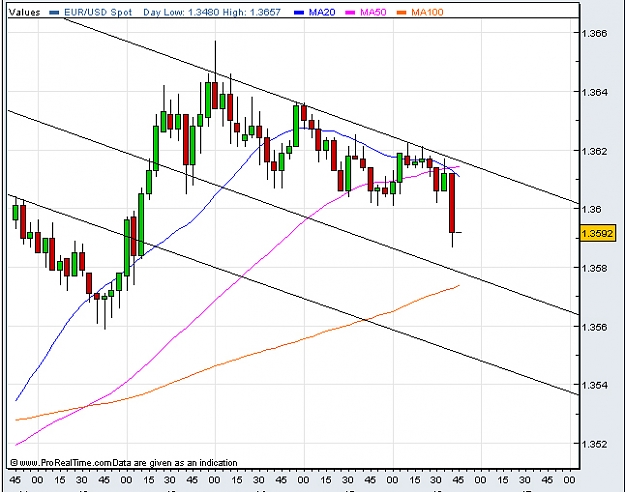The image size is (625, 492).
Task: Click the orange MA100 legend swatch
Action: [x=402, y=13]
